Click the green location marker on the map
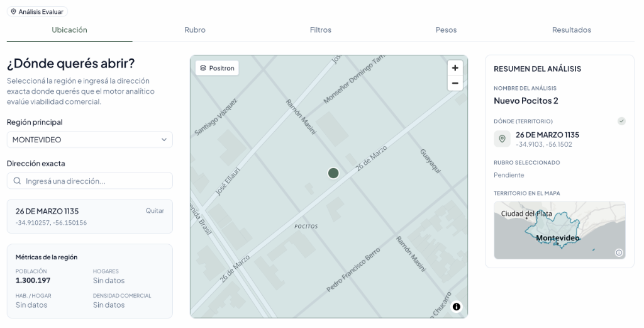Viewport: 644px width, 328px height. (x=333, y=173)
